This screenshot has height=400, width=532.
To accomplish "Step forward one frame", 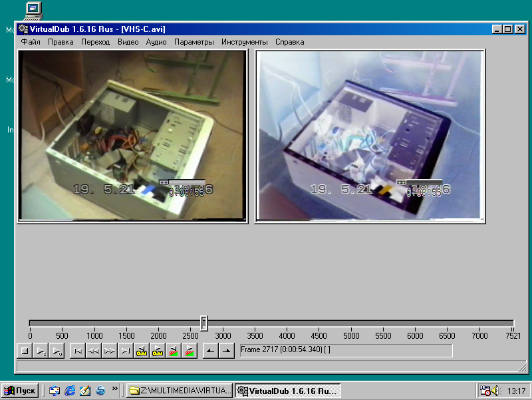I will (x=110, y=351).
